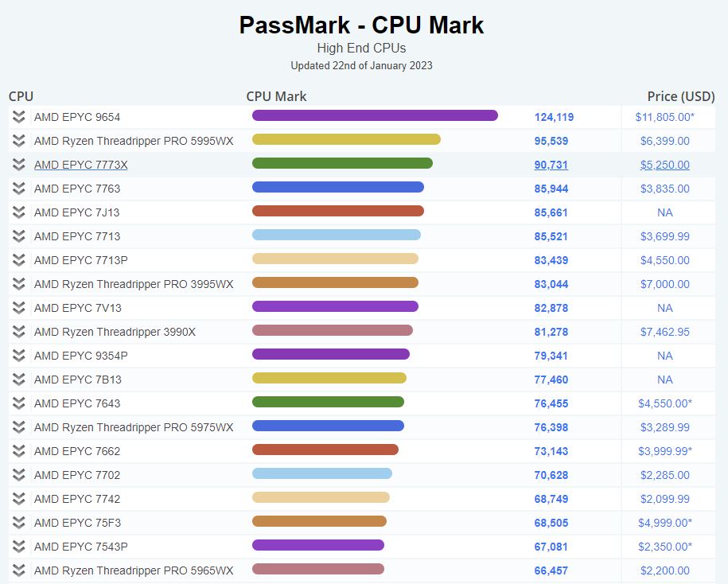The height and width of the screenshot is (584, 728).
Task: Expand details icon for AMD Ryzen Threadripper 3990X
Action: pyautogui.click(x=18, y=332)
